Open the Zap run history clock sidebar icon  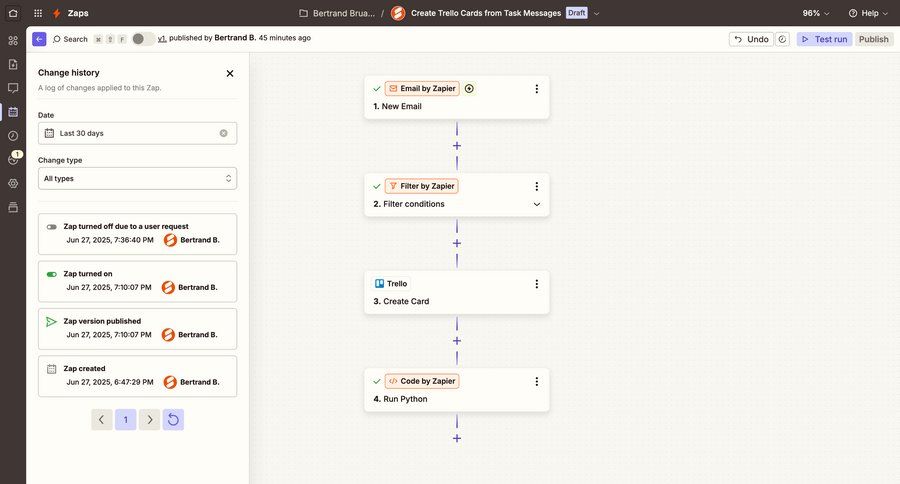tap(13, 136)
